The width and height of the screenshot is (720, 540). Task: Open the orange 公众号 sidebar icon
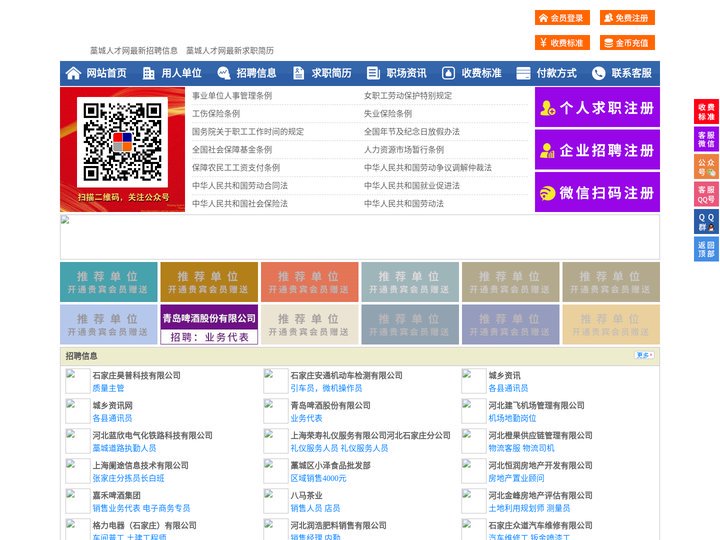click(706, 167)
